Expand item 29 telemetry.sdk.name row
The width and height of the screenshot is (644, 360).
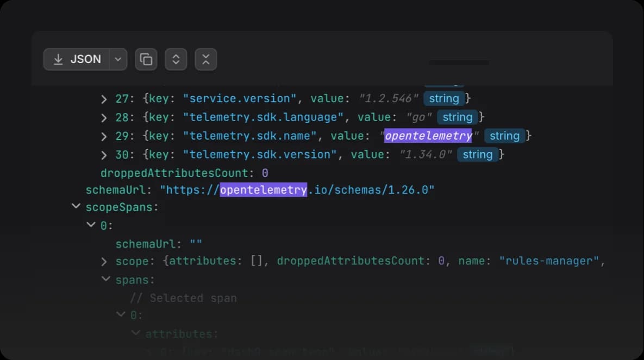[104, 137]
